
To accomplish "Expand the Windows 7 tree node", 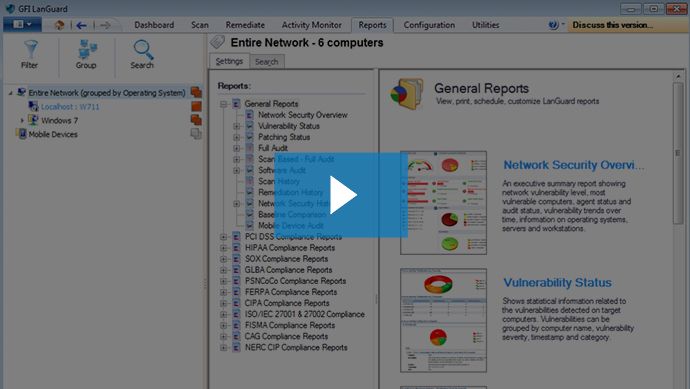I will 22,120.
